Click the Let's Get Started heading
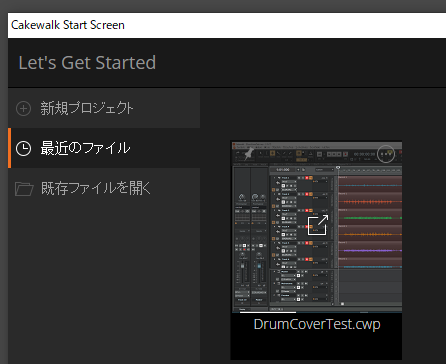Screen dimensions: 446x364 click(87, 63)
